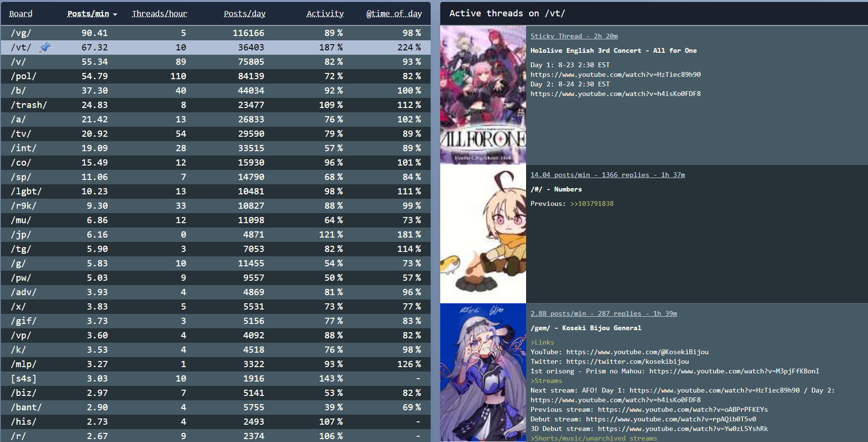Select the /v/ board row
Viewport: 868px width, 442px height.
(215, 61)
